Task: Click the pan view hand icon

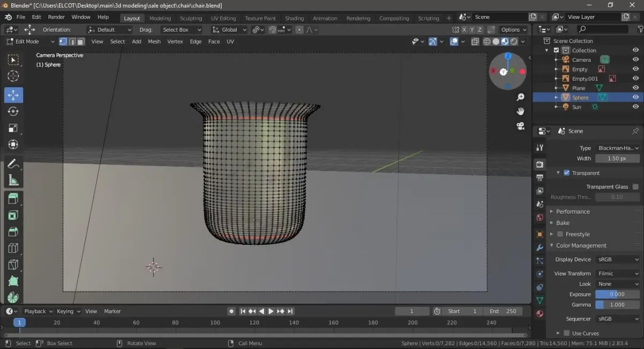Action: (x=520, y=111)
